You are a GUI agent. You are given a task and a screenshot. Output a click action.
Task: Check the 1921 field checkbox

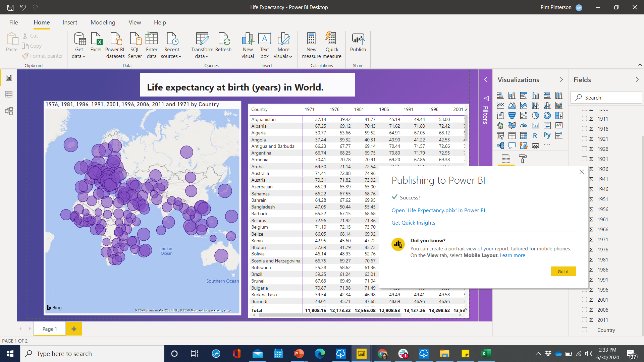tap(584, 139)
